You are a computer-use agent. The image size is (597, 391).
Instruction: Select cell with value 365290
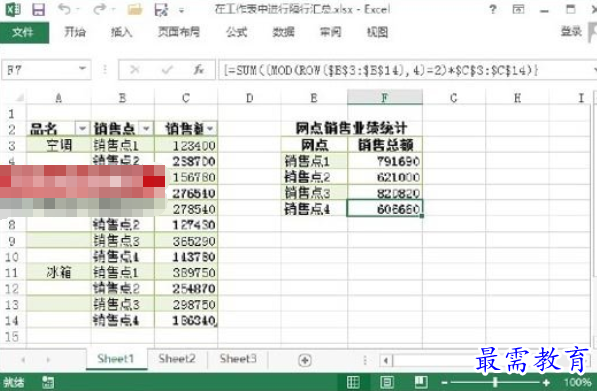[186, 241]
